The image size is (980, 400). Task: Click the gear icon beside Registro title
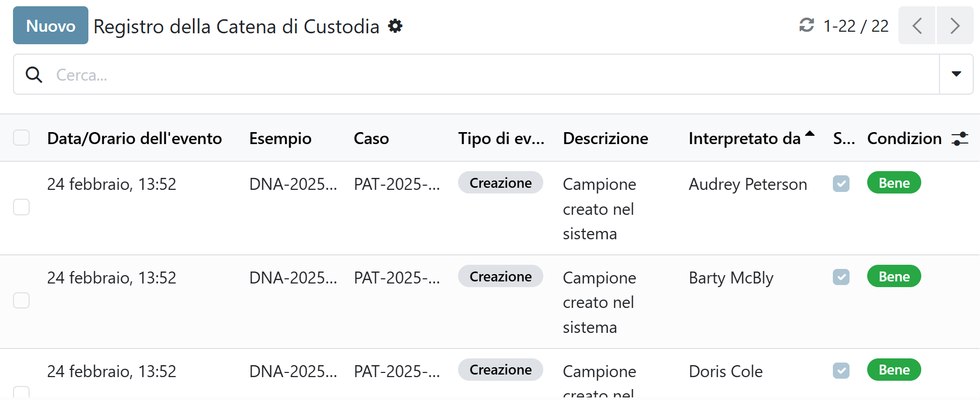395,26
